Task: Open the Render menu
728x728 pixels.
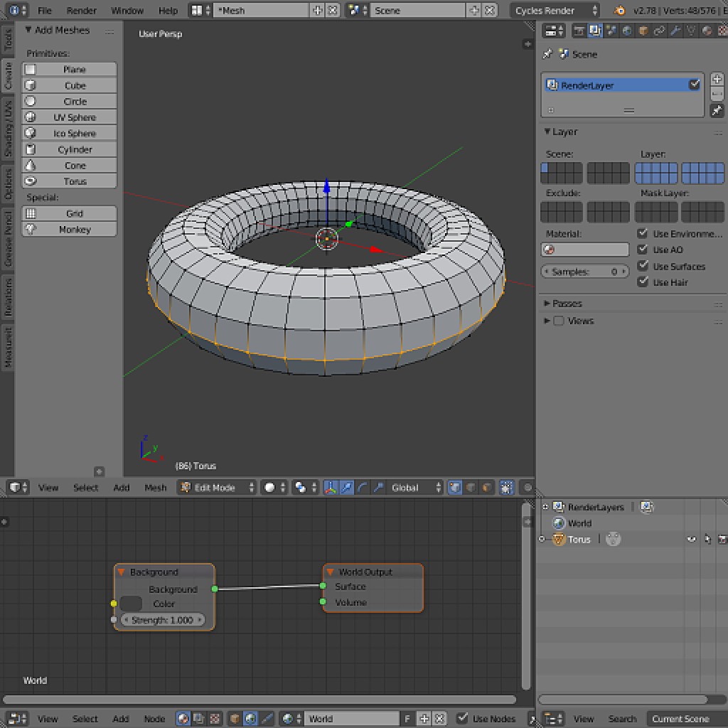Action: (81, 11)
